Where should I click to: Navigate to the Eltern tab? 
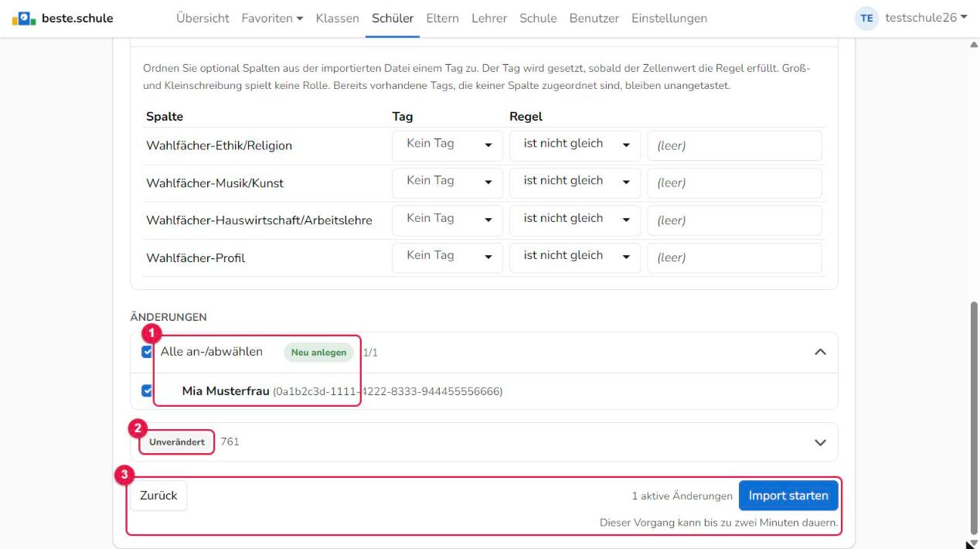(x=443, y=19)
